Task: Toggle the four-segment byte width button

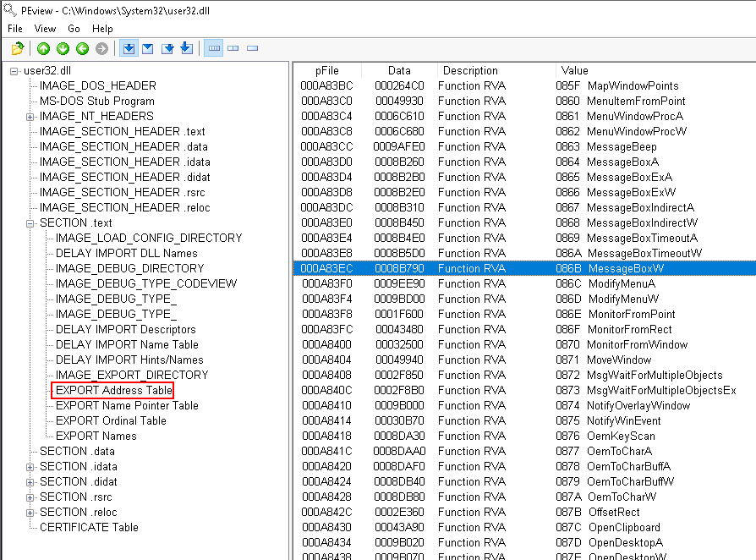Action: [214, 49]
